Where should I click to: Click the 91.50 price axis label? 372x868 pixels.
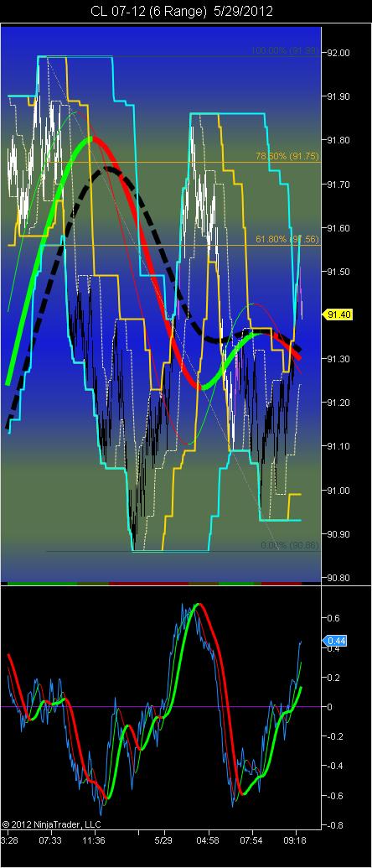pos(338,272)
